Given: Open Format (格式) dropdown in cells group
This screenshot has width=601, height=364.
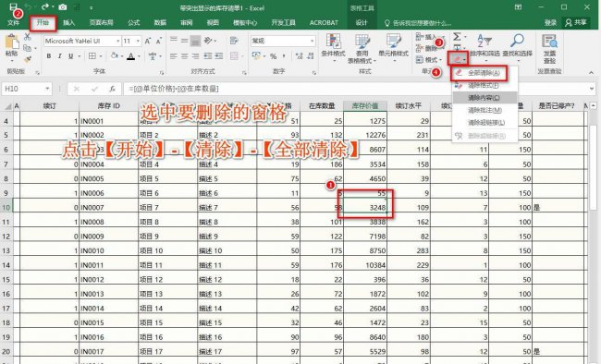Looking at the screenshot, I should pos(429,60).
